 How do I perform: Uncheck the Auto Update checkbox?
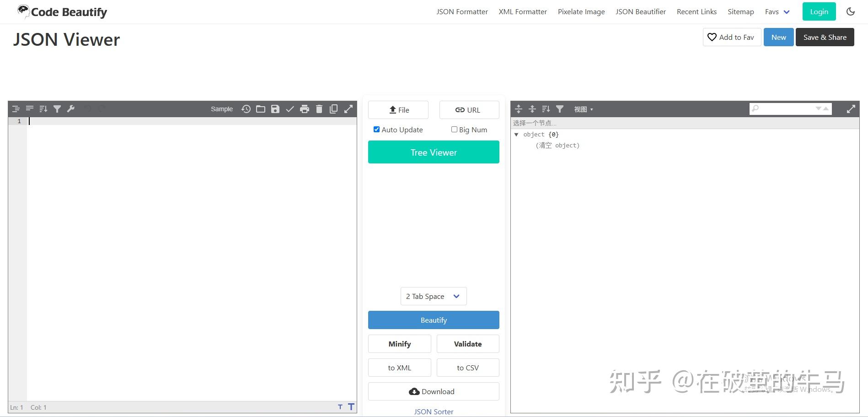point(376,130)
